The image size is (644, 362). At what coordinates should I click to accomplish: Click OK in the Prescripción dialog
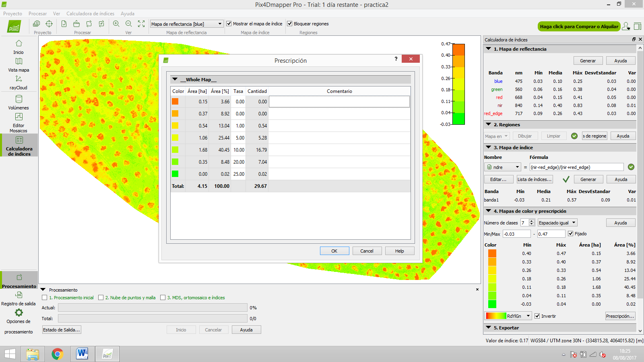(x=334, y=251)
